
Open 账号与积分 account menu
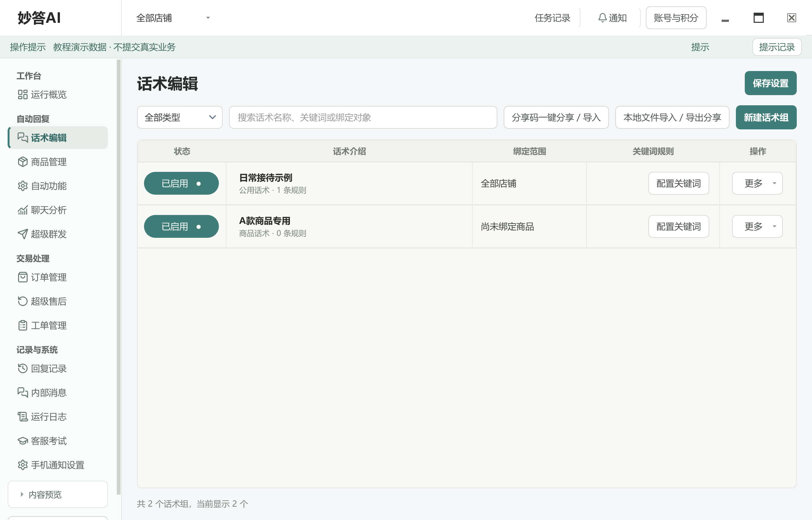coord(676,18)
